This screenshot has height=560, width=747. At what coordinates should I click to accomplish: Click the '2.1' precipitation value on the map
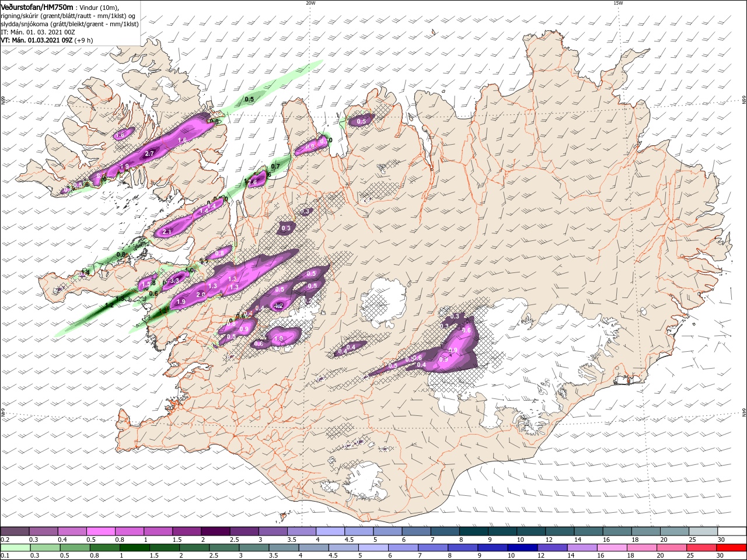167,232
